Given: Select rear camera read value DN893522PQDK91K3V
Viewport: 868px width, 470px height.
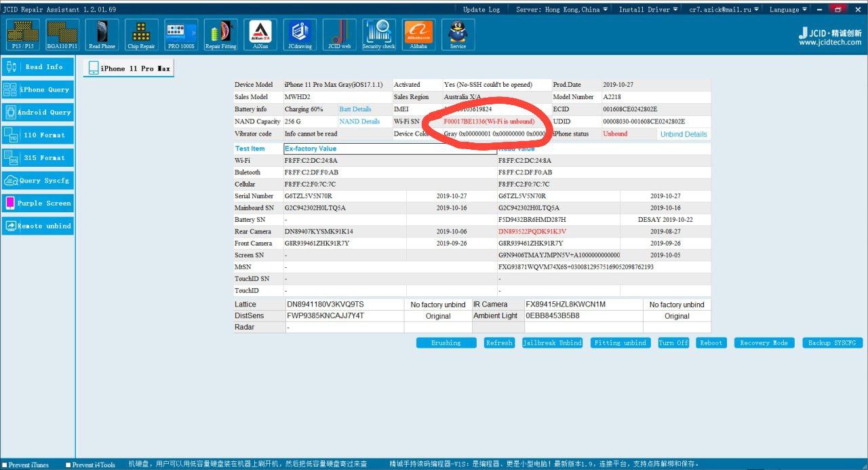Looking at the screenshot, I should 532,231.
